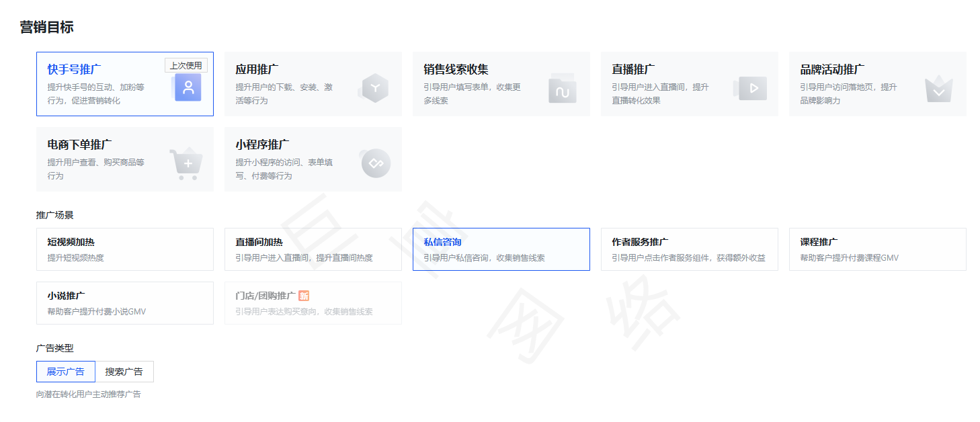Select the 直播推广 marketing goal

(689, 84)
